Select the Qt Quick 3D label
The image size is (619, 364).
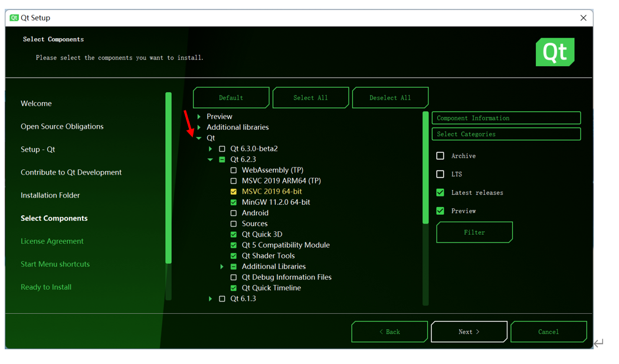coord(262,234)
